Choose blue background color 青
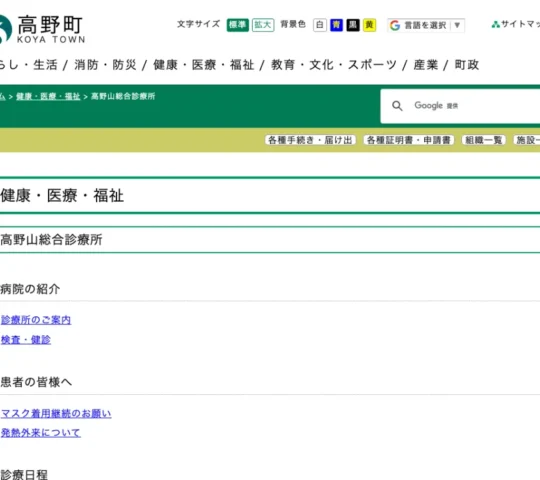Screen dimensions: 540x480 tap(336, 25)
